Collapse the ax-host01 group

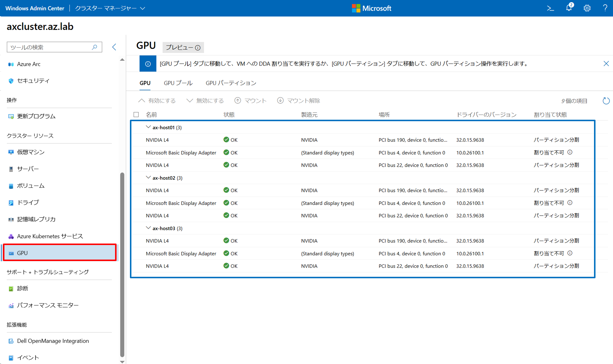click(x=148, y=127)
